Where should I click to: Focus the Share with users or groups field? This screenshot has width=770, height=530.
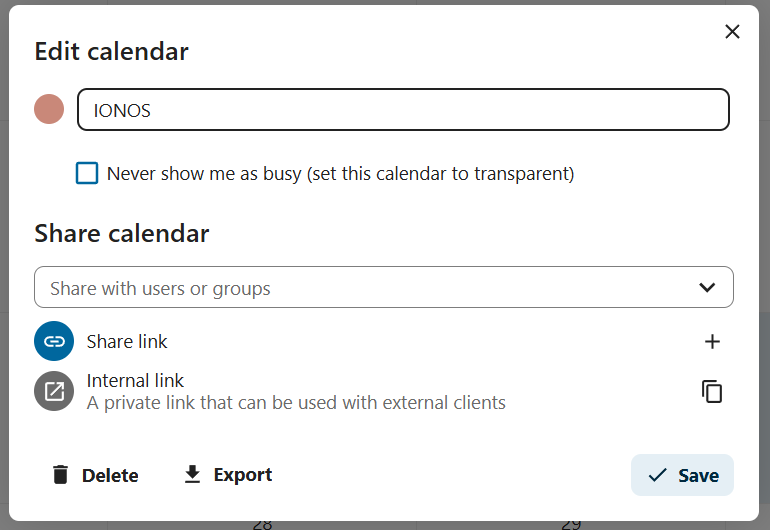coord(360,288)
